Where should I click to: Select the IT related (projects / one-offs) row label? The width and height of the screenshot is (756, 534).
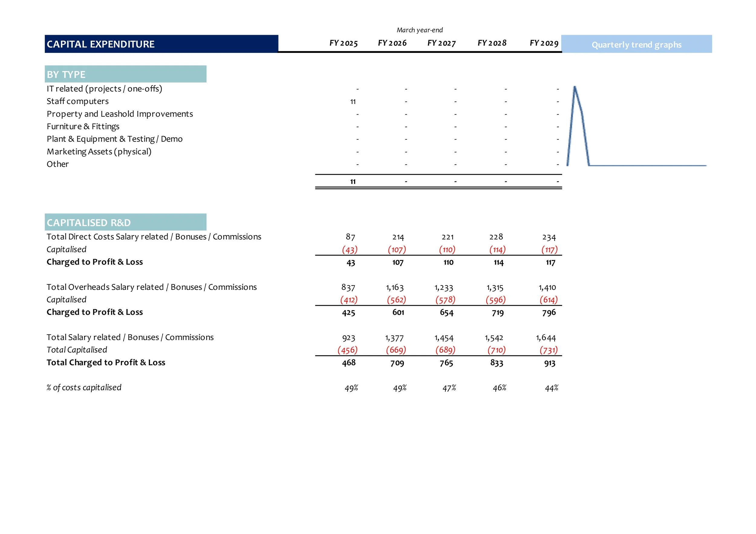[x=104, y=89]
